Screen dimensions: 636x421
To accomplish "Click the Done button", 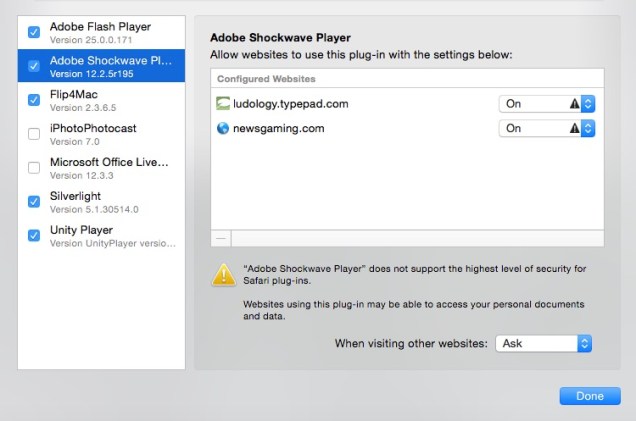I will pos(590,396).
